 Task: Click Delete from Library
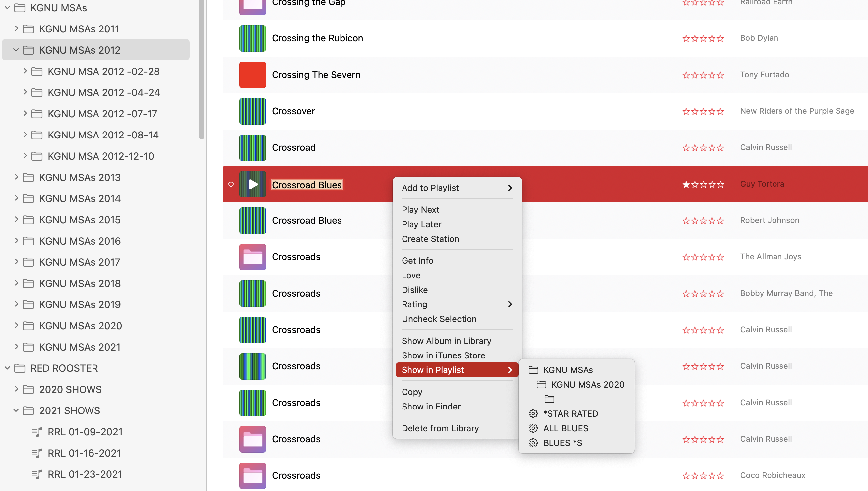(x=440, y=428)
